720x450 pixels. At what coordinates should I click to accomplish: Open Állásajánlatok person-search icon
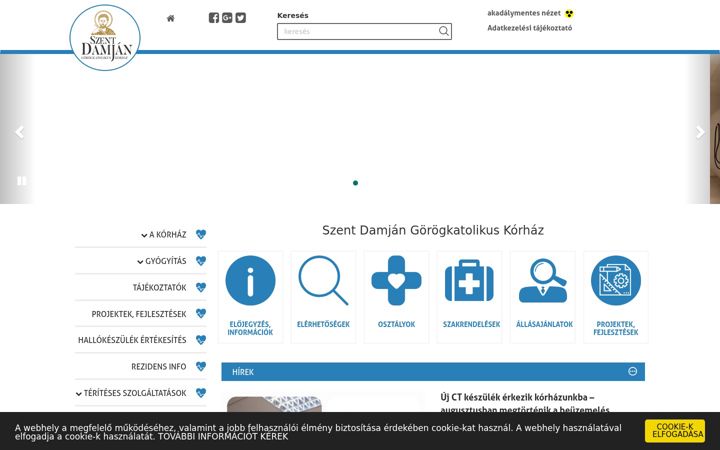(543, 281)
